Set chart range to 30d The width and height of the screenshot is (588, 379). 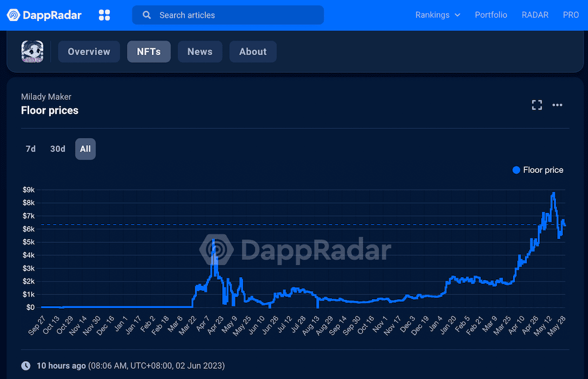tap(58, 149)
